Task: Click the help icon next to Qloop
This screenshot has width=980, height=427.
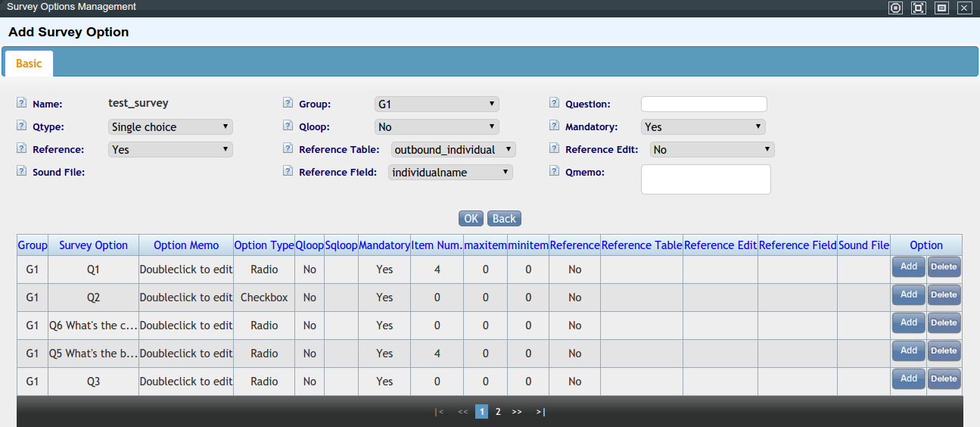Action: click(x=288, y=126)
